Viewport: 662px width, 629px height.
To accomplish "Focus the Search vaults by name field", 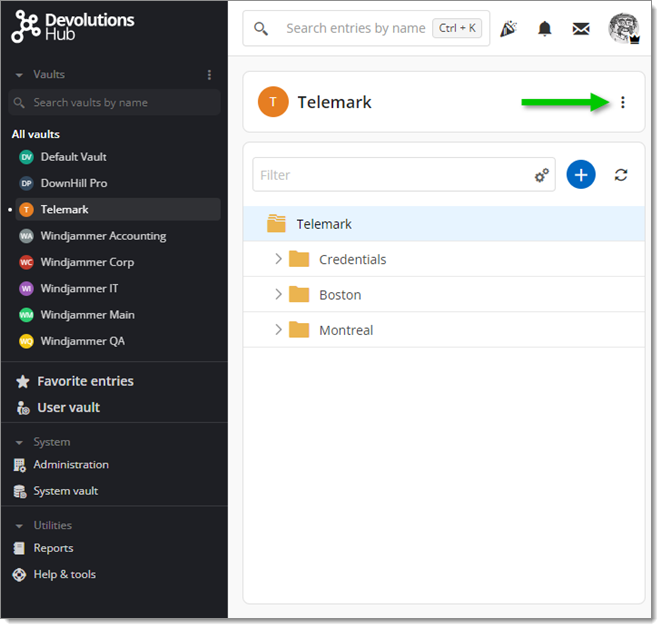I will [114, 103].
